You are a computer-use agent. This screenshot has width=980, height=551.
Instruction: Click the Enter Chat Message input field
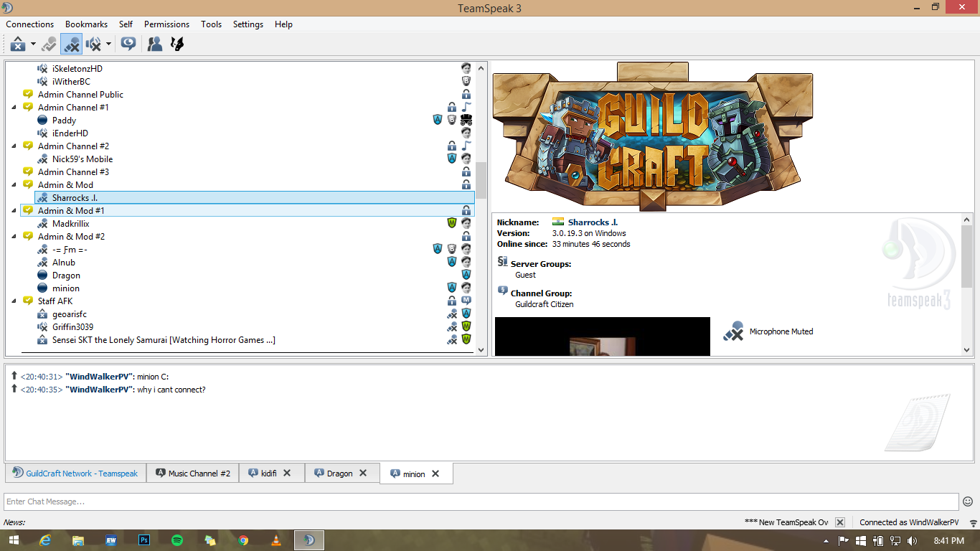tap(481, 501)
